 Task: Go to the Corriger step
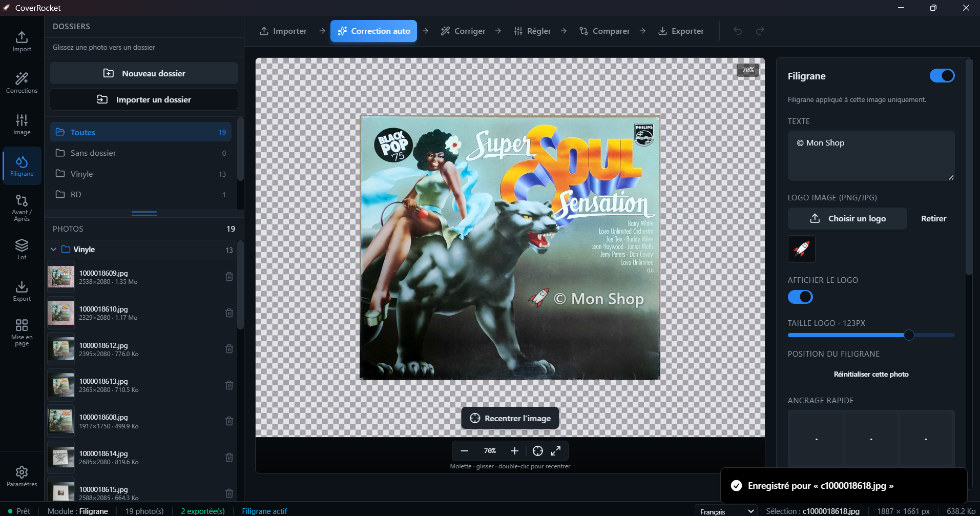pyautogui.click(x=463, y=31)
